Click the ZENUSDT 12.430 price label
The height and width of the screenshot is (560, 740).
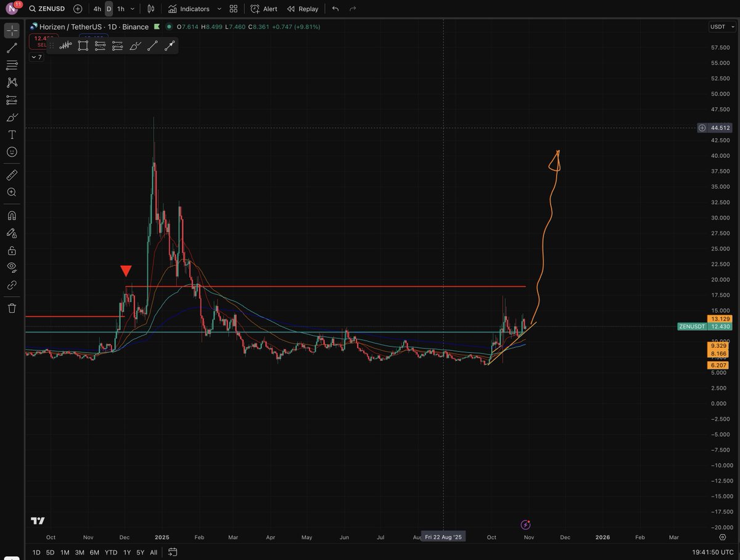pyautogui.click(x=704, y=326)
